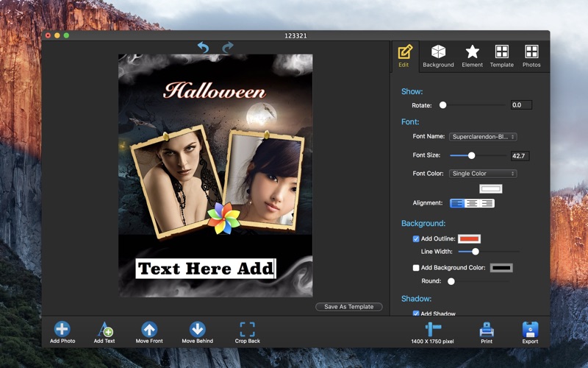Send the element back with Move Behind
The image size is (588, 368).
197,329
